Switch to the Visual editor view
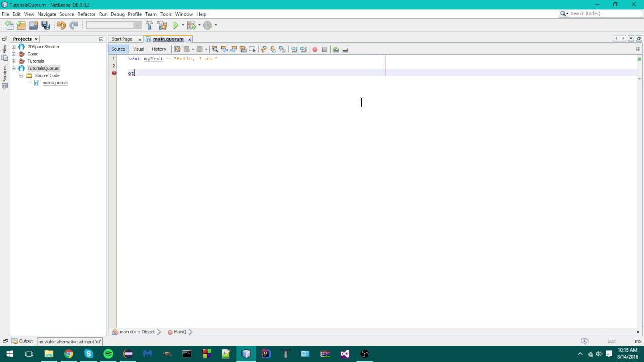 pos(138,49)
